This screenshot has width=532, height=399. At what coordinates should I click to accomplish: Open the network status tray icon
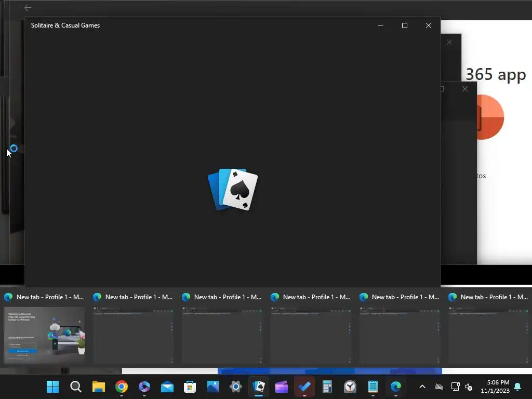click(x=455, y=387)
